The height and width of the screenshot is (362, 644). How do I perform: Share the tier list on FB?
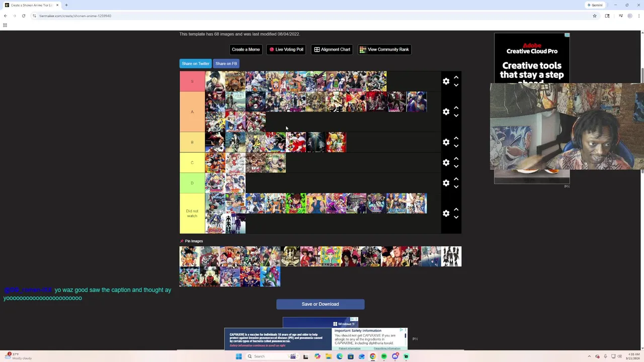coord(226,63)
